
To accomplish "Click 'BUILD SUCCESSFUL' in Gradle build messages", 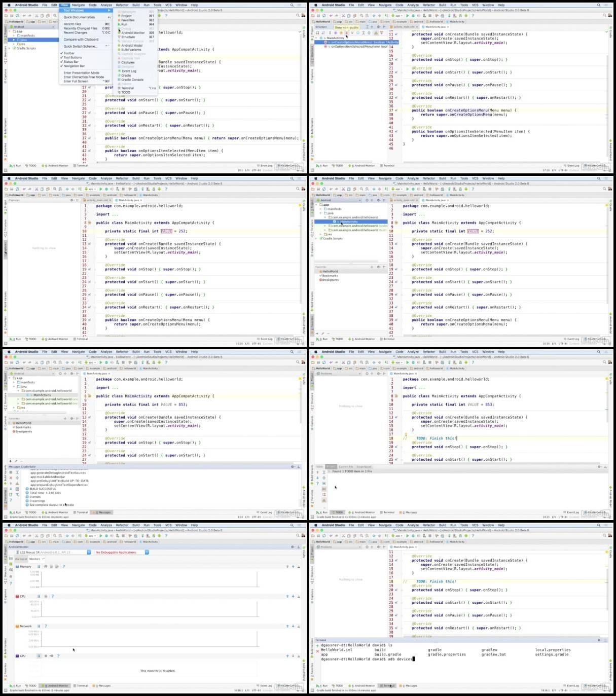I will 43,489.
